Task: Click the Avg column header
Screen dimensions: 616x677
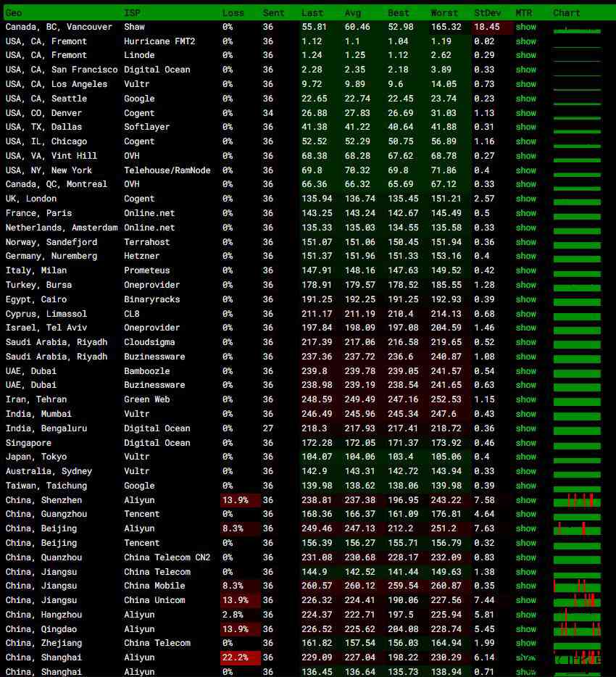Action: click(x=353, y=13)
